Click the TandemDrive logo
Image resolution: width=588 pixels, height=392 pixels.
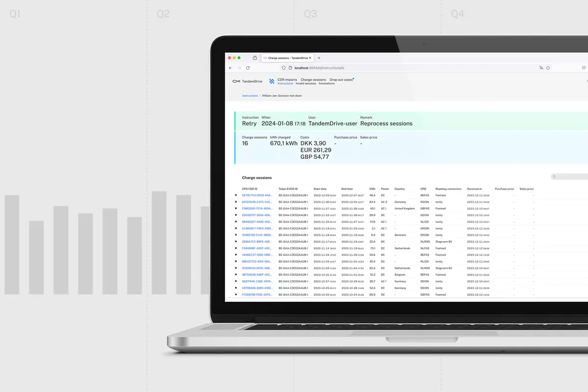tap(247, 81)
